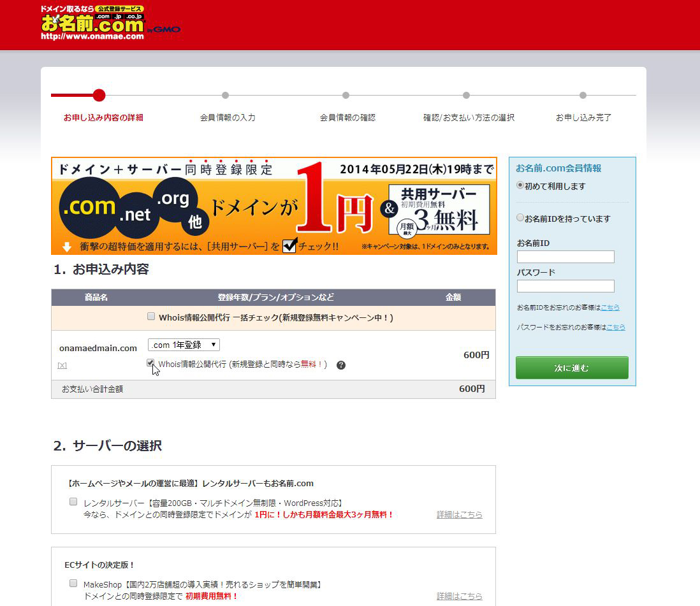Select 初めて利用します radio button
Viewport: 700px width, 606px height.
tap(520, 185)
